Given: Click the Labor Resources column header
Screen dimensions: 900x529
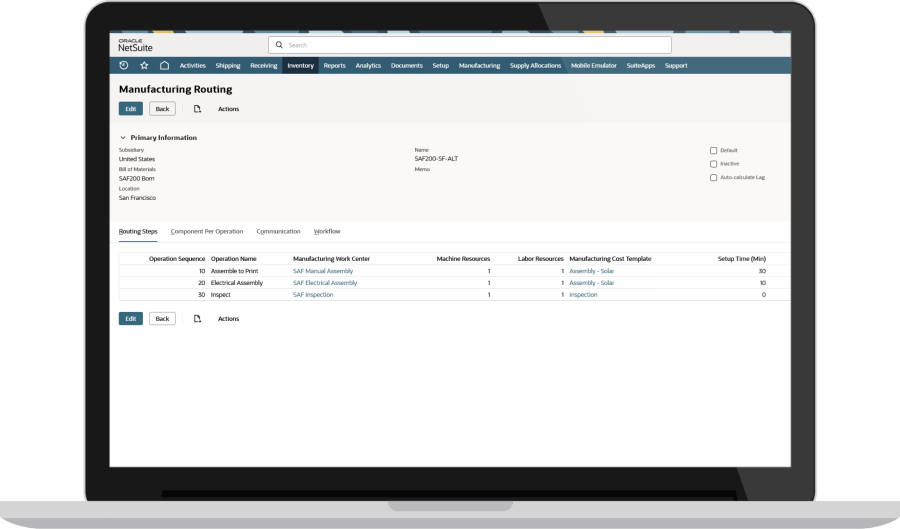Looking at the screenshot, I should [541, 259].
